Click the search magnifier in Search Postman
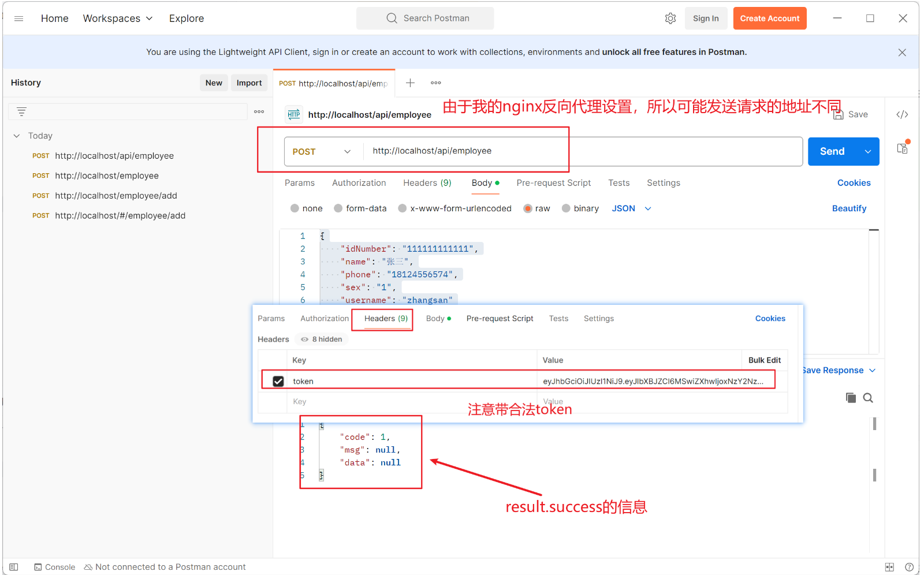The image size is (924, 575). [x=392, y=18]
